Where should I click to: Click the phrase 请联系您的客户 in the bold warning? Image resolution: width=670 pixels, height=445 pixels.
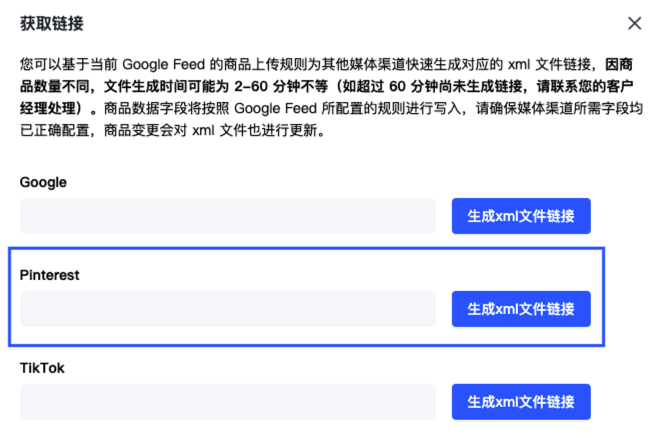[585, 87]
